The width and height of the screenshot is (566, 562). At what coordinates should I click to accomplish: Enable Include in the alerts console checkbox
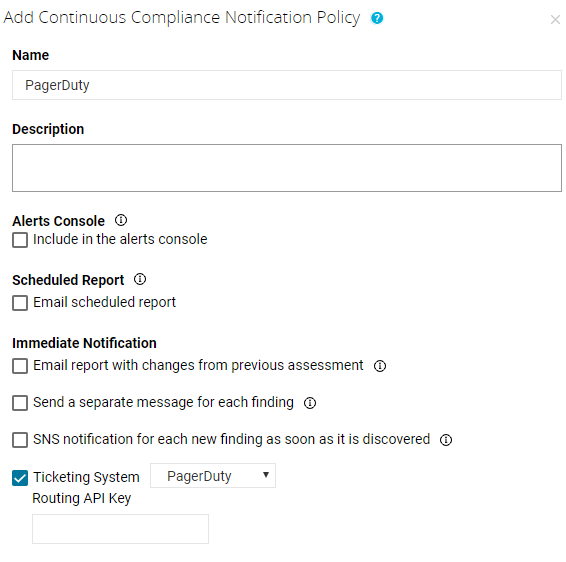(x=20, y=240)
